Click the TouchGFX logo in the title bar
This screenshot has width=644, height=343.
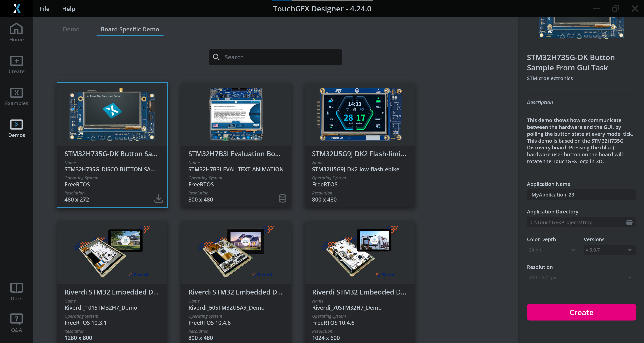pos(16,8)
